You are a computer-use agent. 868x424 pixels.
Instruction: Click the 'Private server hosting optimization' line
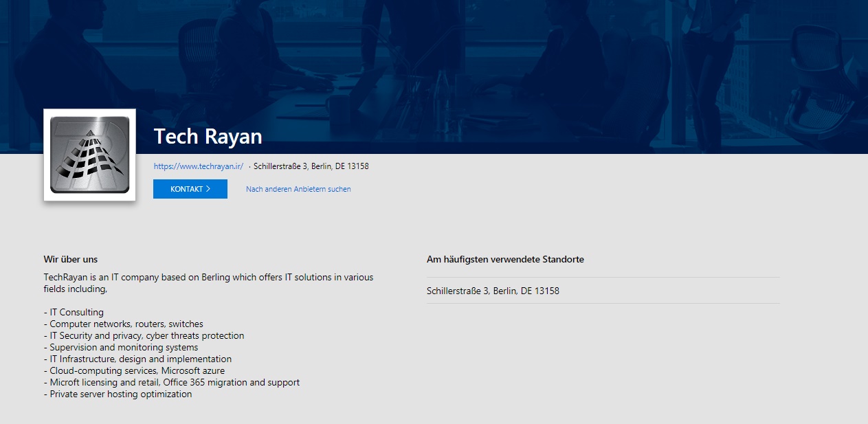pyautogui.click(x=118, y=394)
